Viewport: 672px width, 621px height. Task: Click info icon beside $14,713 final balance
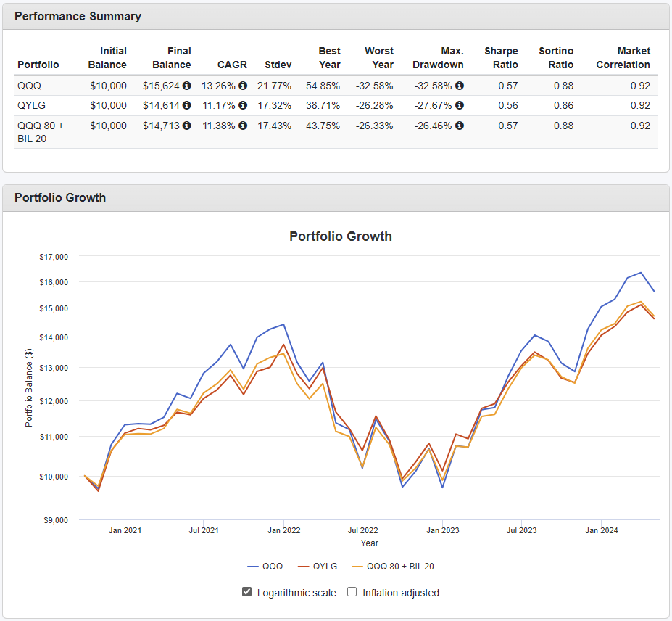(x=187, y=126)
